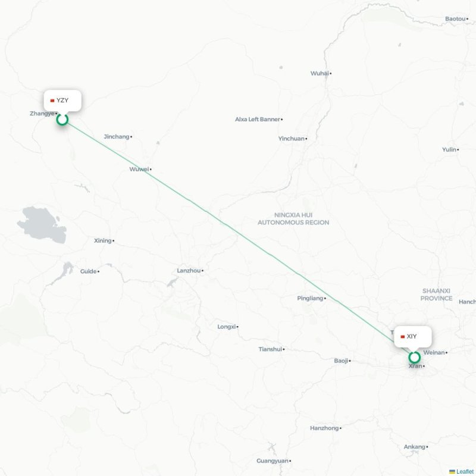Viewport: 476px width, 476px height.
Task: Click the Lanzhou city label
Action: [189, 271]
